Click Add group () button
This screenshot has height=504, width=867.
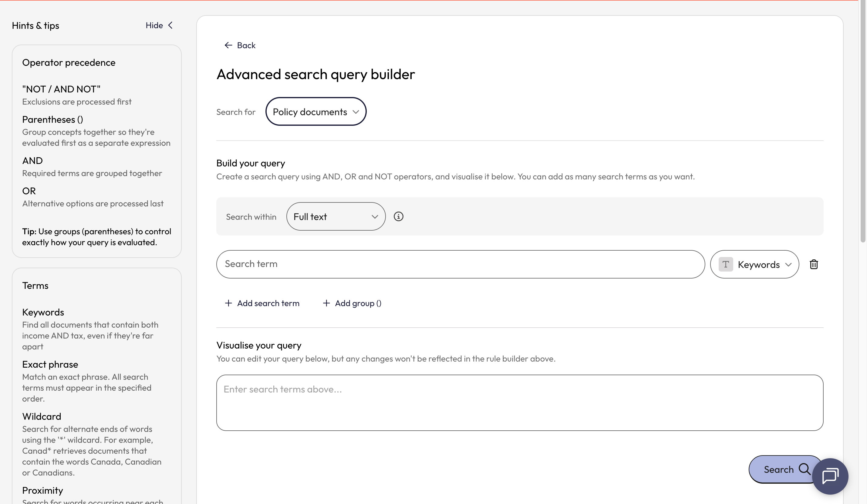pos(352,303)
